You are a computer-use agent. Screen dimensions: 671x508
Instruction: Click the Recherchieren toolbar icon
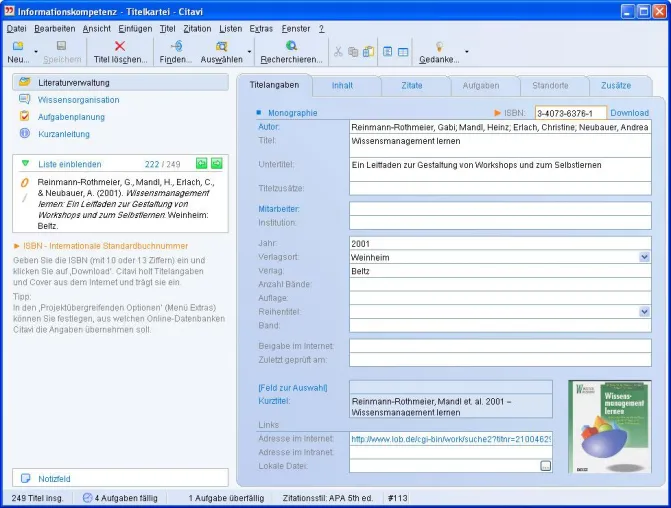click(291, 46)
